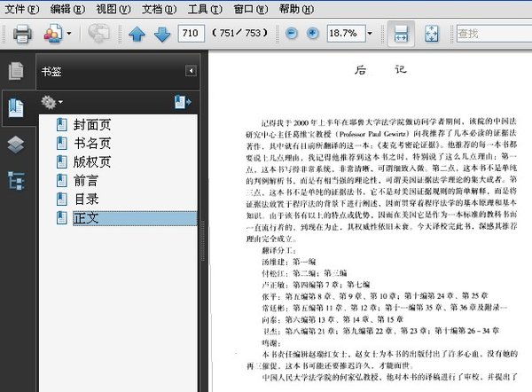
Task: Select the 正文 bookmark
Action: (x=135, y=218)
